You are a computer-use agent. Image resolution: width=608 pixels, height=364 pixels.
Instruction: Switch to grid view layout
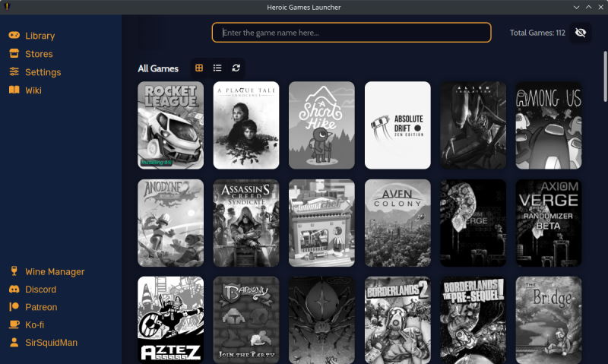click(199, 68)
